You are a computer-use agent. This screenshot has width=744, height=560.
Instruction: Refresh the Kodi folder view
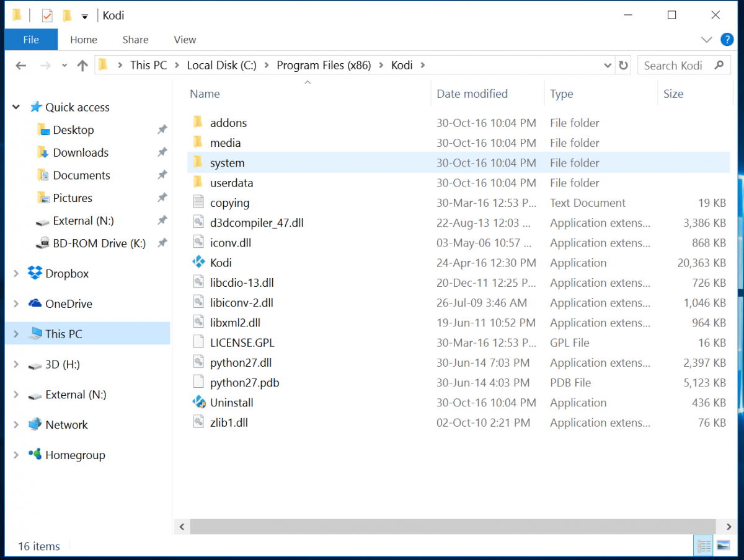coord(623,65)
